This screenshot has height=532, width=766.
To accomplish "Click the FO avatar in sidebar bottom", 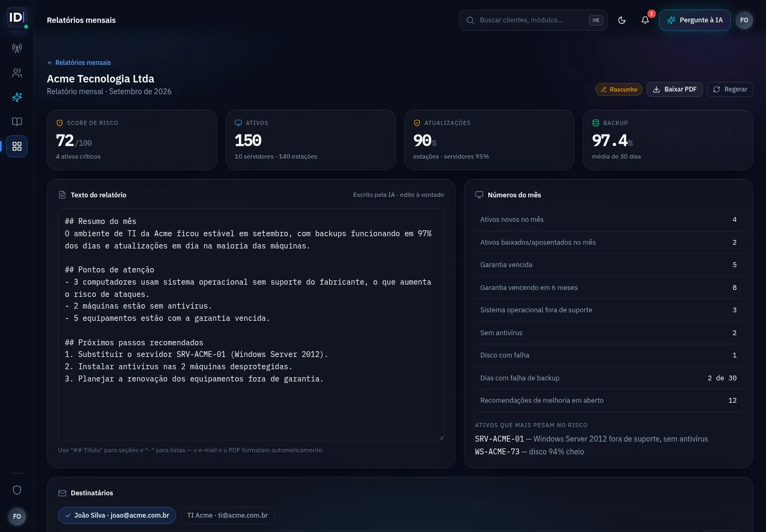I will (x=17, y=517).
